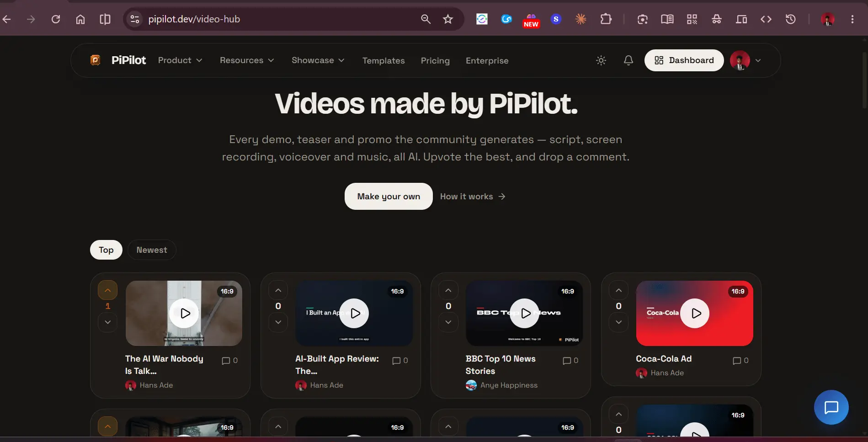Upvote the Coca-Cola Ad video

[x=618, y=290]
